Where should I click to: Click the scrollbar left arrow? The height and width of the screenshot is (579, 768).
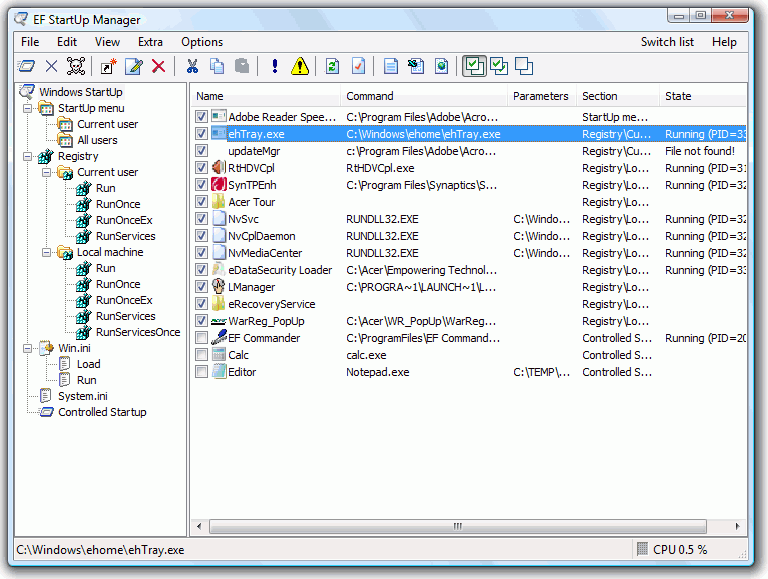pos(199,527)
